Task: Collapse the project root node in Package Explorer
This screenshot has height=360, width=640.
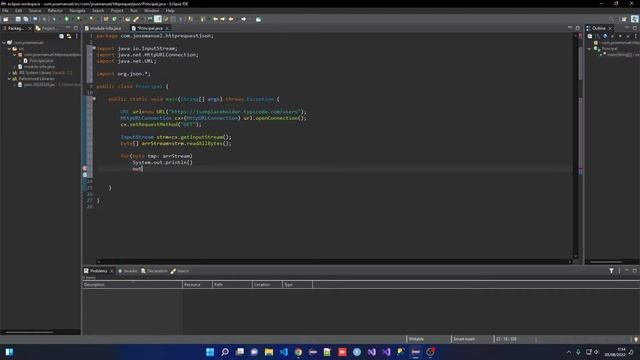Action: [x=4, y=42]
